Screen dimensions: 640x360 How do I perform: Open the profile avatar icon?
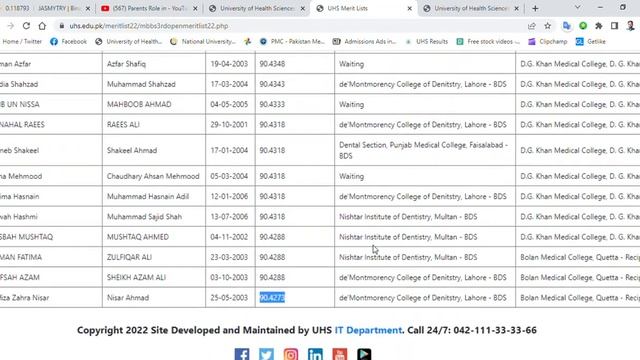coord(630,26)
